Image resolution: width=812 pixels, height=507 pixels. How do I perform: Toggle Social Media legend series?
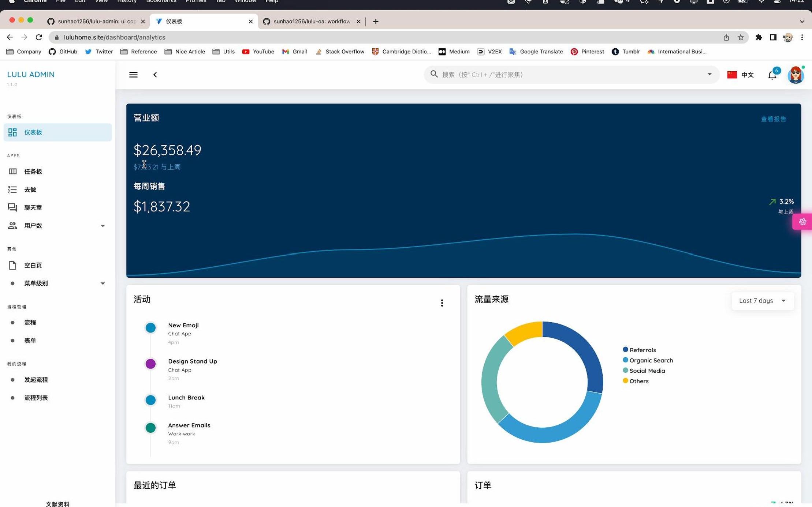tap(647, 371)
